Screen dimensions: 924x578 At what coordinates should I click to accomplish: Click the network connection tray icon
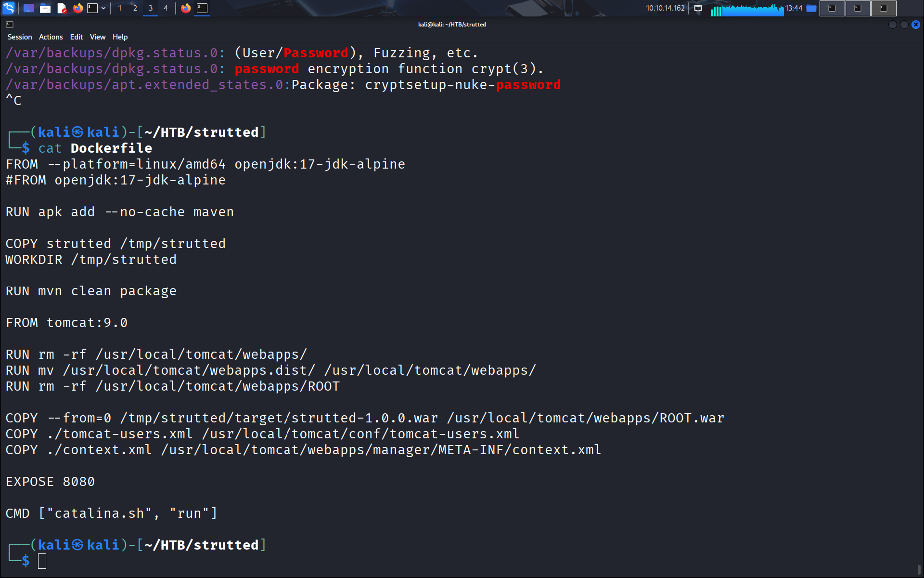698,8
